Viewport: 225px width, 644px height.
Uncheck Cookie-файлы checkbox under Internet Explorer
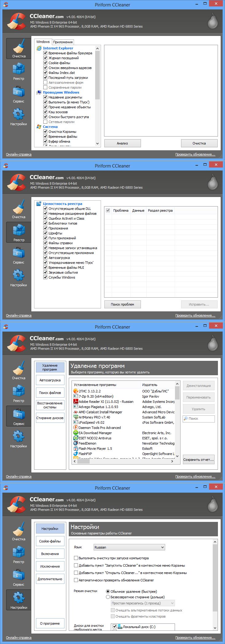pos(45,63)
